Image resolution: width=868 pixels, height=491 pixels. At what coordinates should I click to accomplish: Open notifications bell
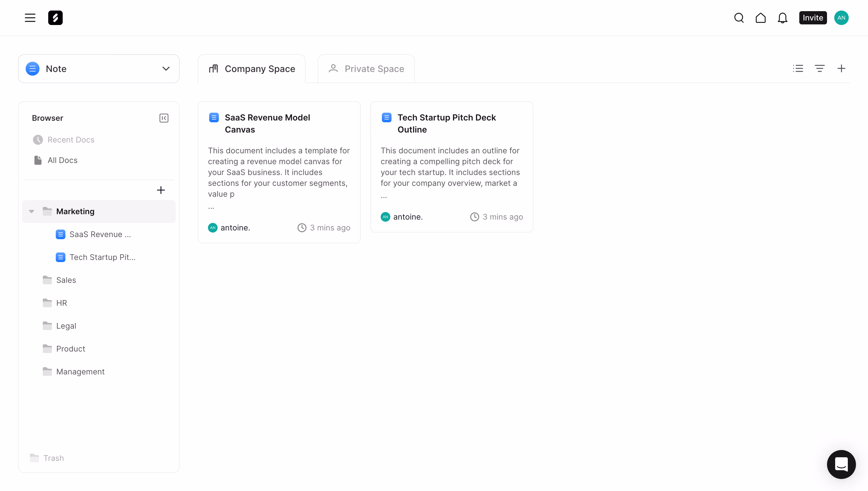[x=782, y=18]
